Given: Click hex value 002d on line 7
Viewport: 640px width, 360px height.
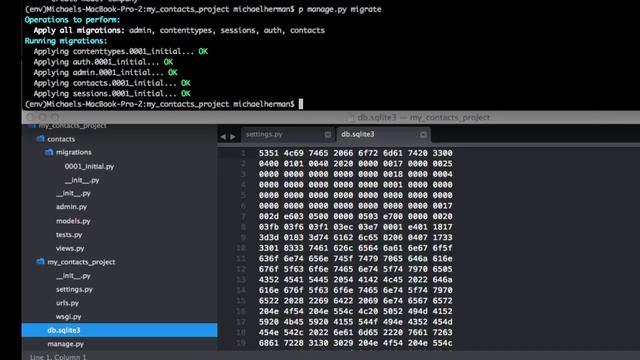Looking at the screenshot, I should [x=269, y=216].
